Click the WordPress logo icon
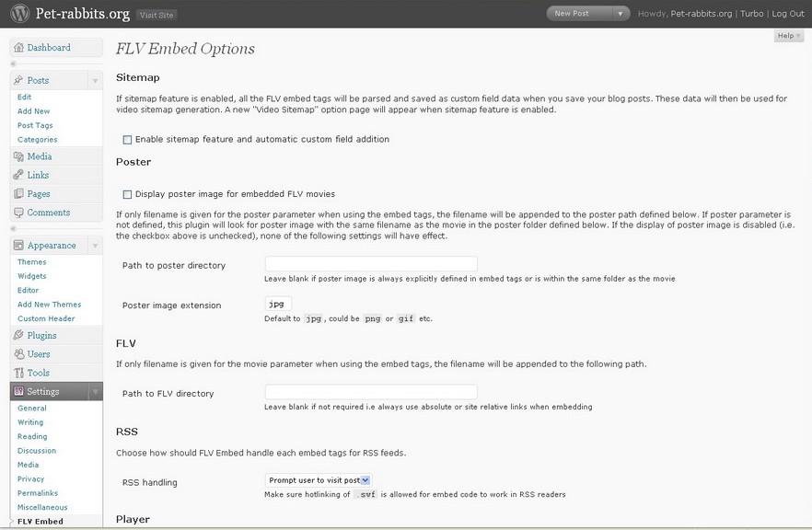This screenshot has height=530, width=812. [19, 14]
